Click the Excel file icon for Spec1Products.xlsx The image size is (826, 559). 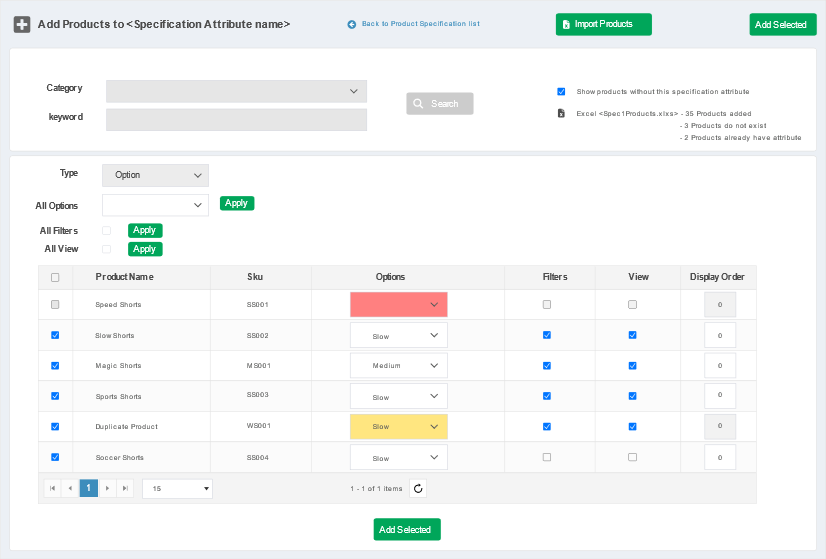coord(561,114)
